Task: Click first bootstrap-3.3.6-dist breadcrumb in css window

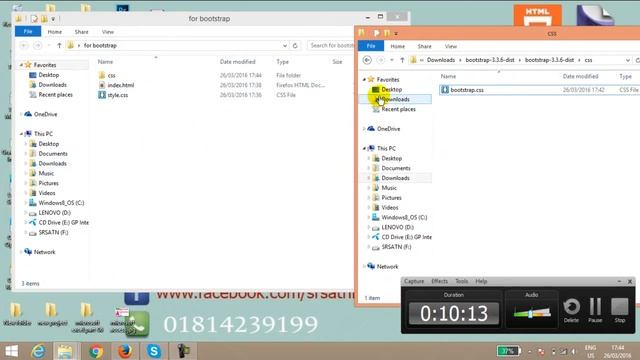Action: [490, 60]
